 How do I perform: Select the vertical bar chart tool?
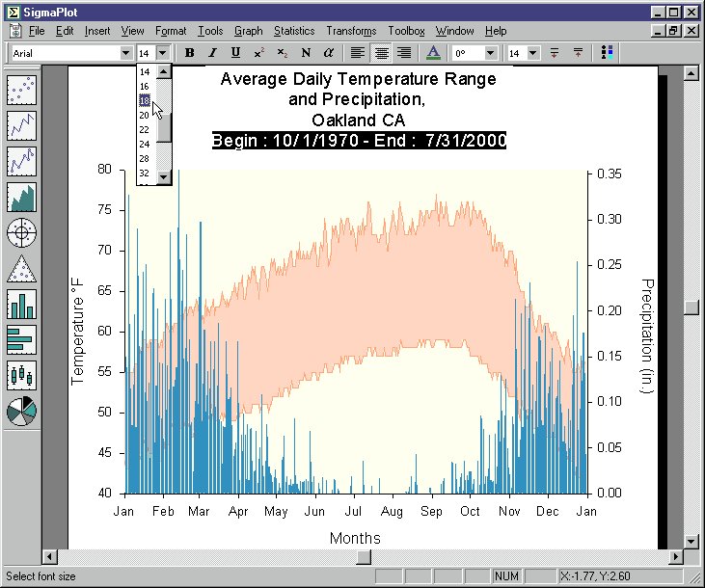pyautogui.click(x=21, y=304)
